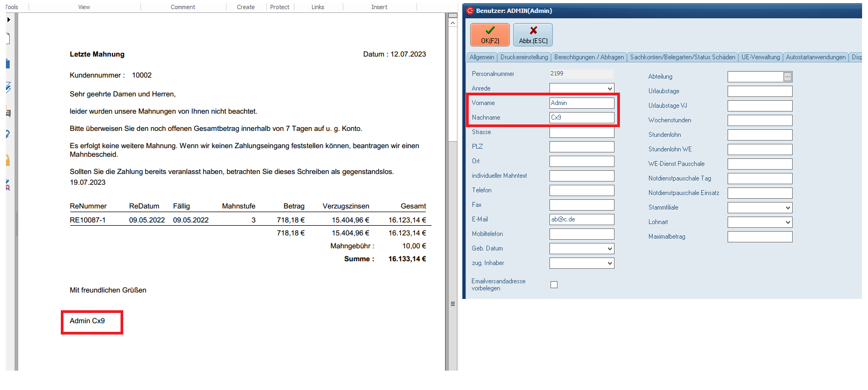Open the signatures panel in sidebar

(x=8, y=87)
